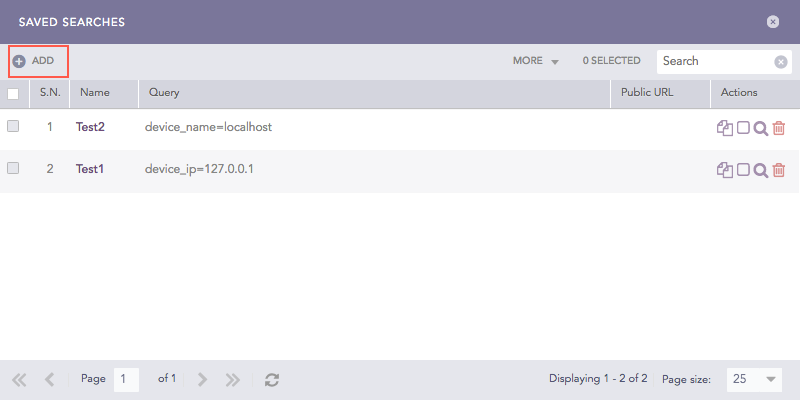Expand the Page size dropdown
Image resolution: width=800 pixels, height=400 pixels.
pyautogui.click(x=770, y=380)
